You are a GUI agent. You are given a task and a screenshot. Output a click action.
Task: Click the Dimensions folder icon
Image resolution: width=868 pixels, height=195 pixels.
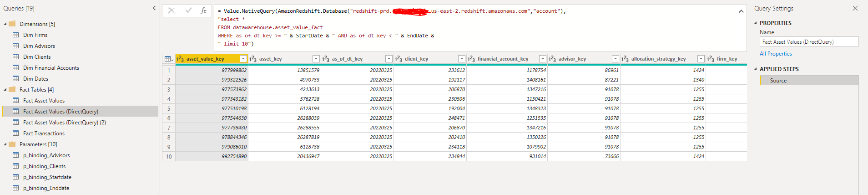click(x=12, y=24)
